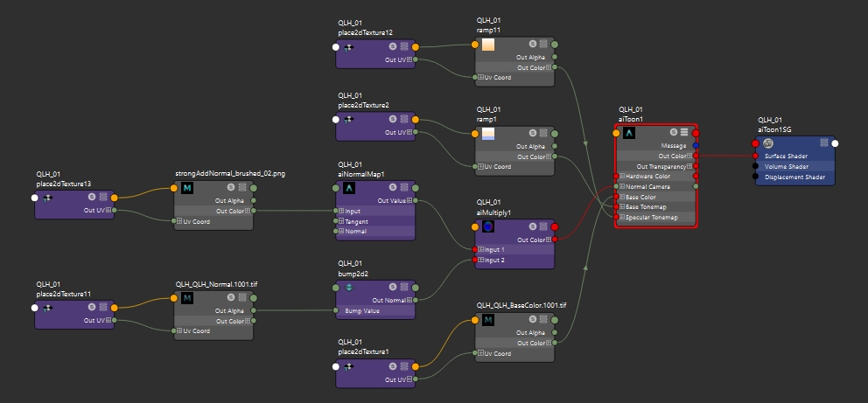Click the bump2d2 node icon
Viewport: 868px width, 403px height.
pos(349,288)
